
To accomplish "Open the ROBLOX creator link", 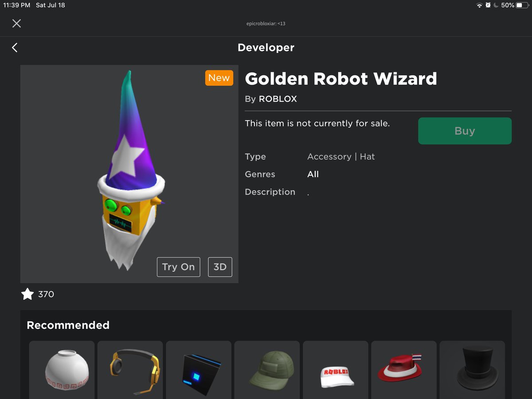I will (278, 99).
